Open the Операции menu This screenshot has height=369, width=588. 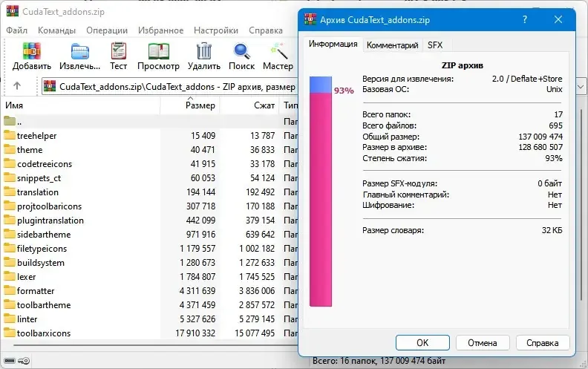107,30
